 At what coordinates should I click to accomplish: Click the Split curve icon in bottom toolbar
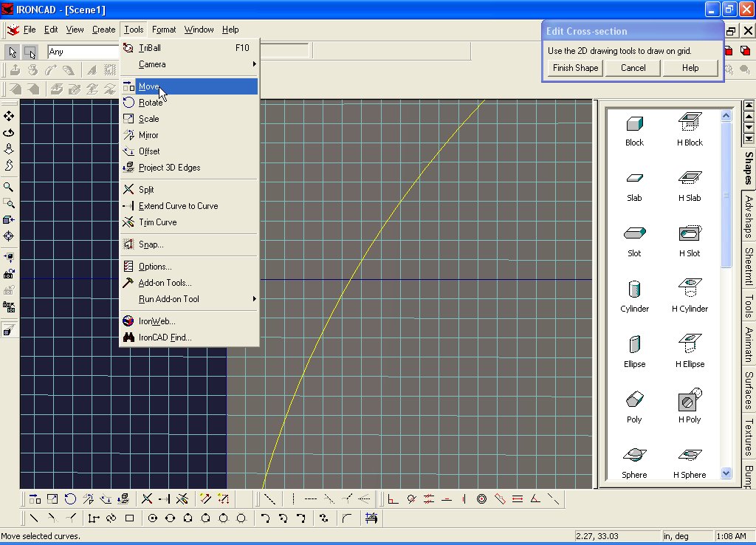click(x=147, y=499)
